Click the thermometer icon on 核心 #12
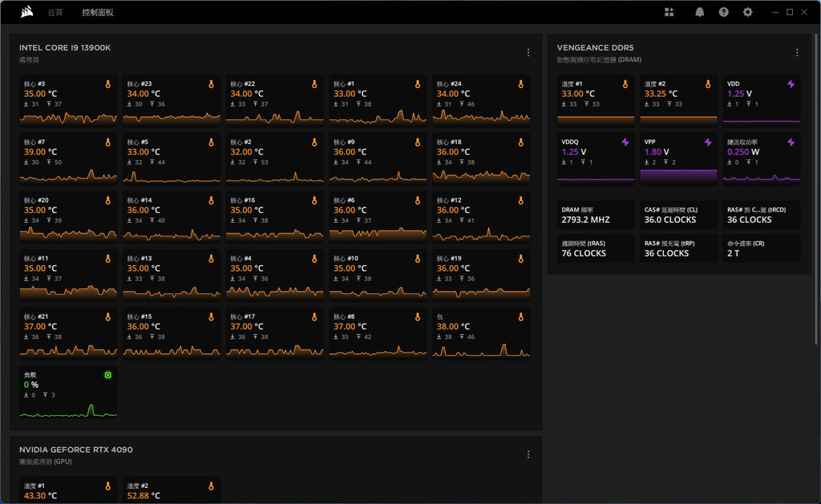821x504 pixels. [x=520, y=200]
